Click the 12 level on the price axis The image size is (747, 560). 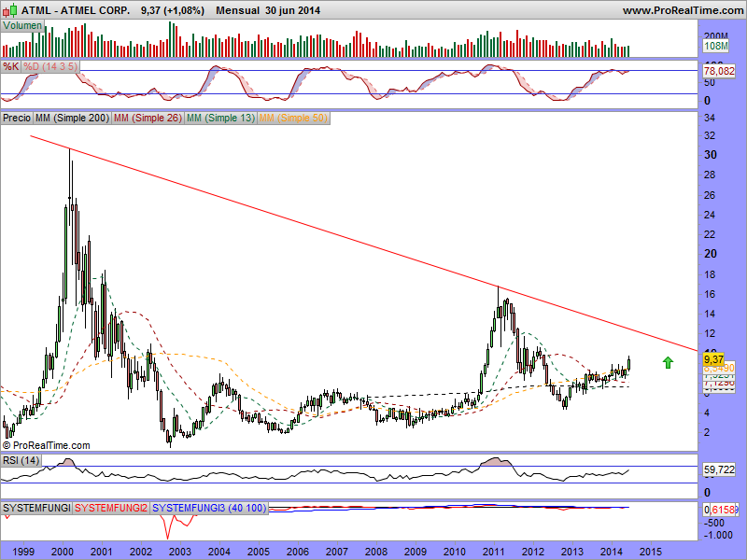coord(710,333)
